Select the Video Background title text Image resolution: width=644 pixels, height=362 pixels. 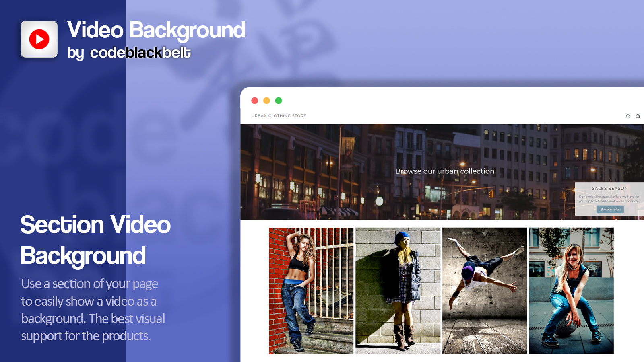(156, 29)
